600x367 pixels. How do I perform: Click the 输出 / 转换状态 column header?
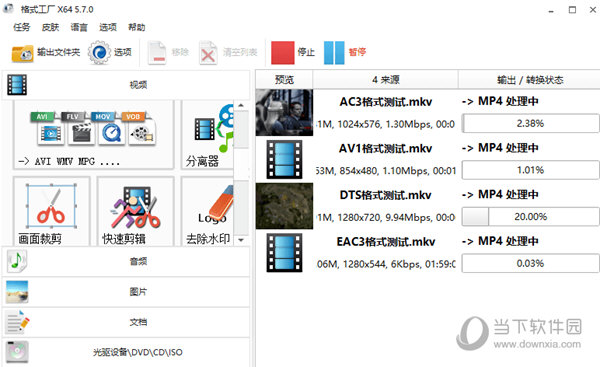pyautogui.click(x=530, y=80)
